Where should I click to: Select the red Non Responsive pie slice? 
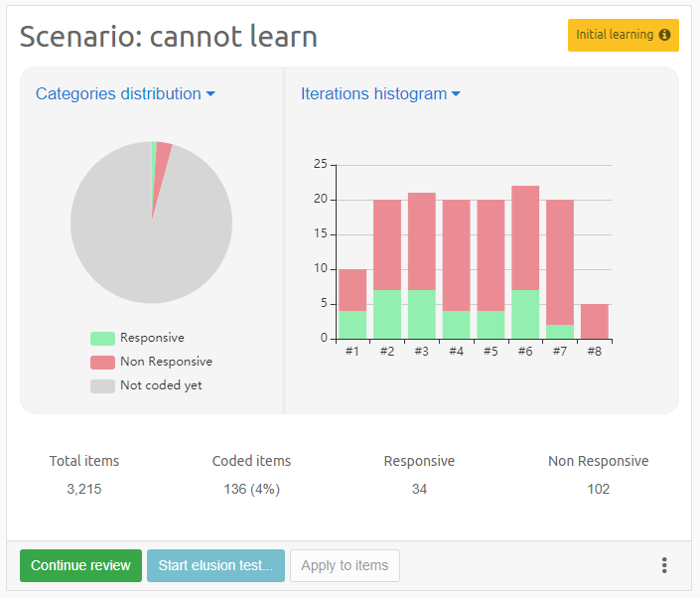tap(162, 159)
